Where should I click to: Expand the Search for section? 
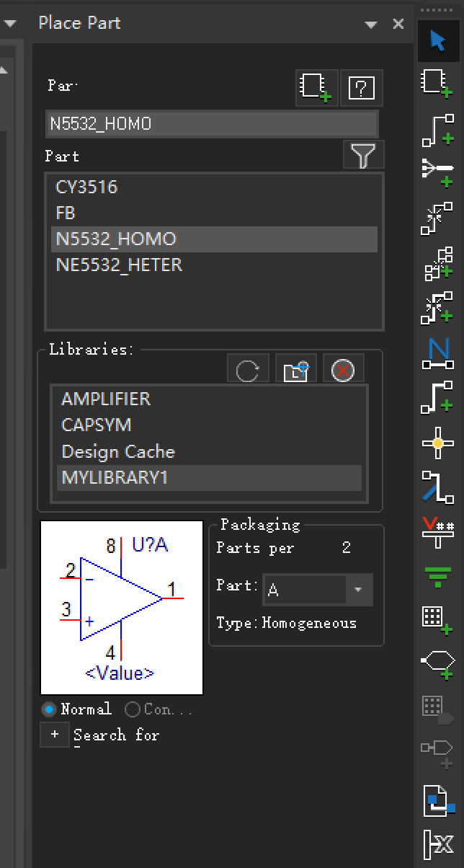tap(55, 735)
